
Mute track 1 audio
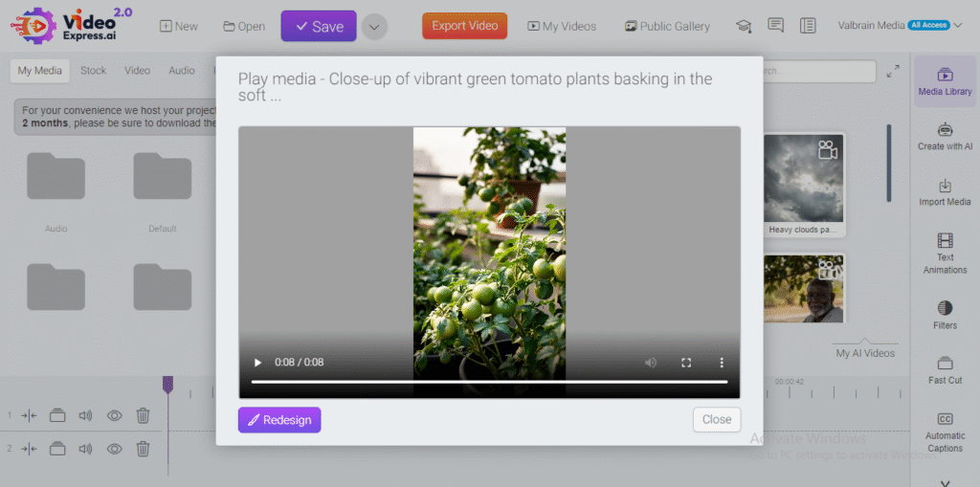(85, 415)
